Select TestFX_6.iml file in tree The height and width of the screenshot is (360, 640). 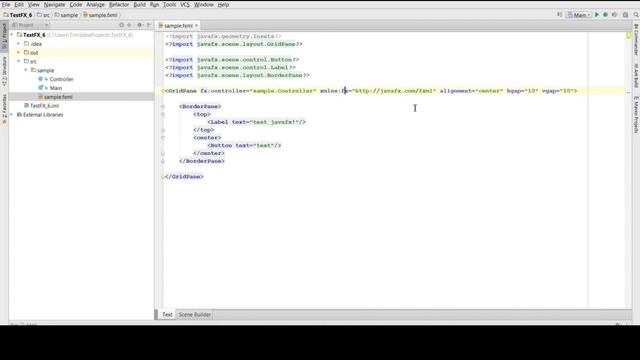[44, 106]
